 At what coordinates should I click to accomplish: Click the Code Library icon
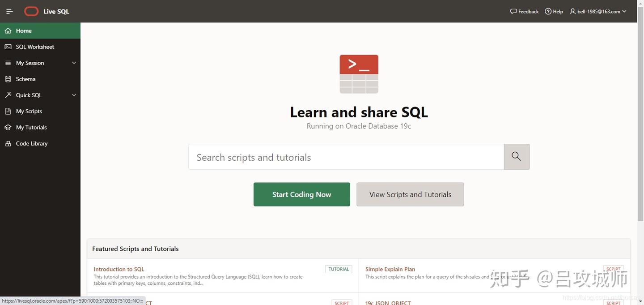coord(8,143)
